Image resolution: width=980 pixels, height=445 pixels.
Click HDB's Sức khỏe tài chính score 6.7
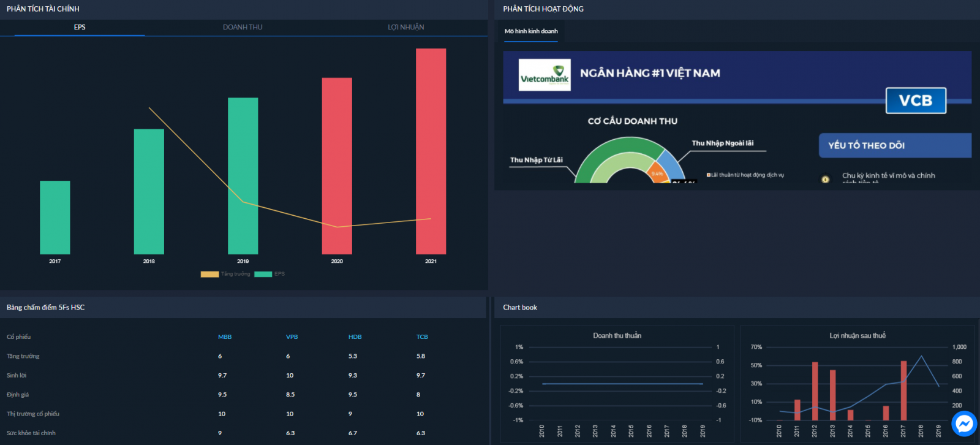pyautogui.click(x=353, y=433)
